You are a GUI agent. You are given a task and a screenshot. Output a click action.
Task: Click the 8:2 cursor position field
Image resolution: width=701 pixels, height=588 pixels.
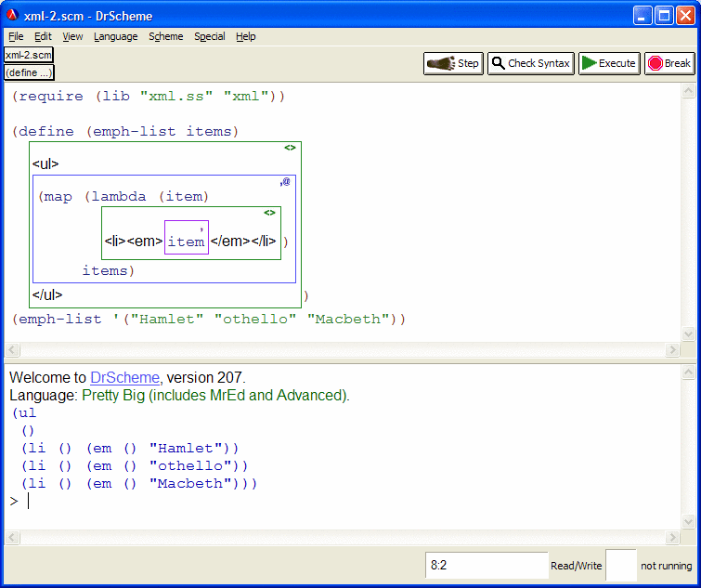487,565
